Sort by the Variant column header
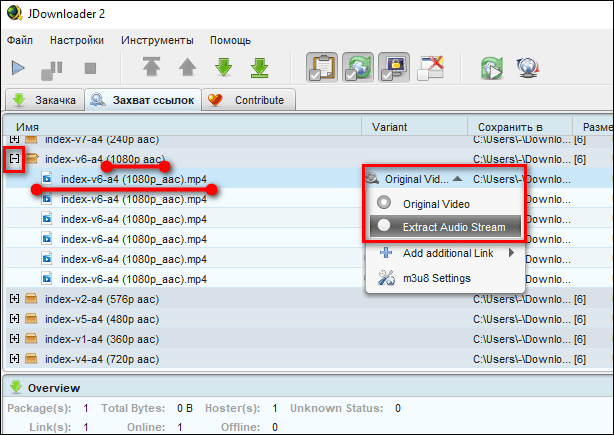 (x=414, y=127)
